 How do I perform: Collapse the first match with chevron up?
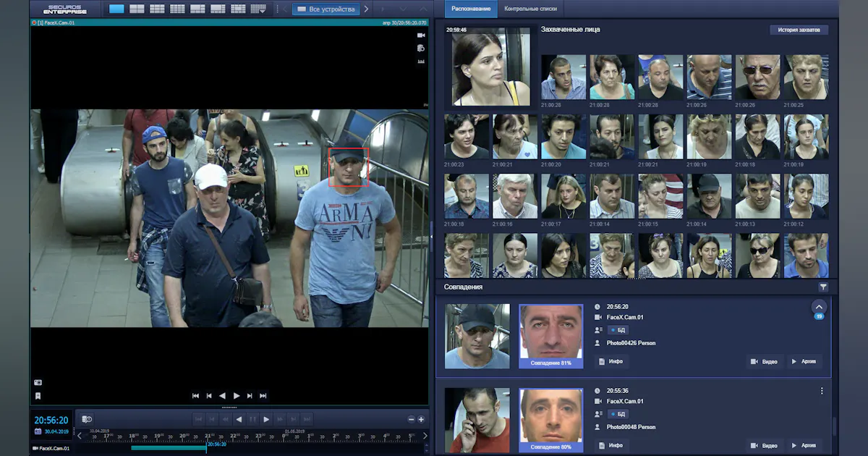click(819, 307)
